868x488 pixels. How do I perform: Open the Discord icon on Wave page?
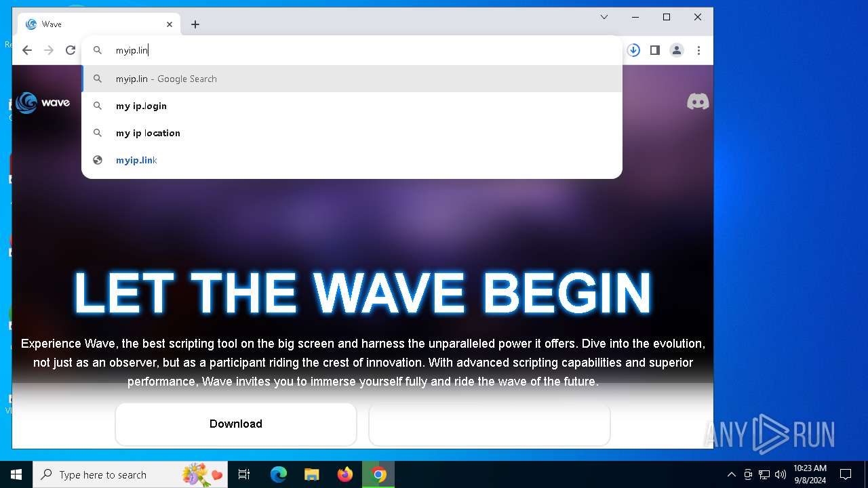click(698, 102)
